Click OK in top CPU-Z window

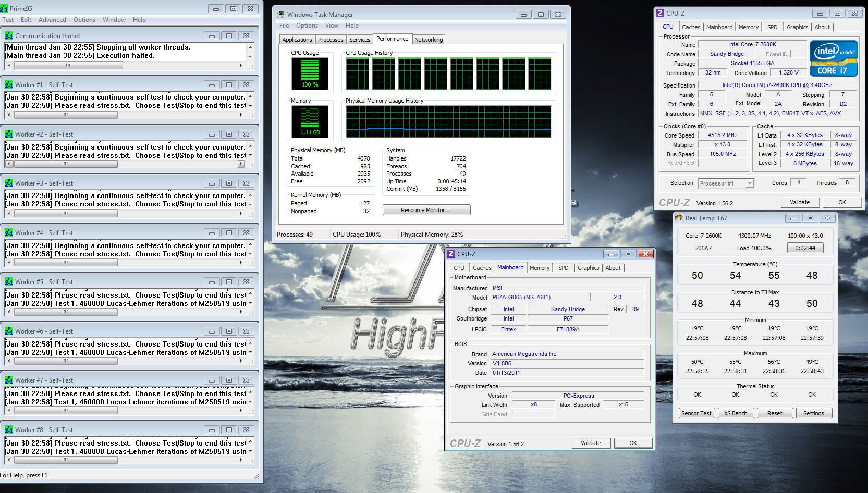(x=842, y=202)
